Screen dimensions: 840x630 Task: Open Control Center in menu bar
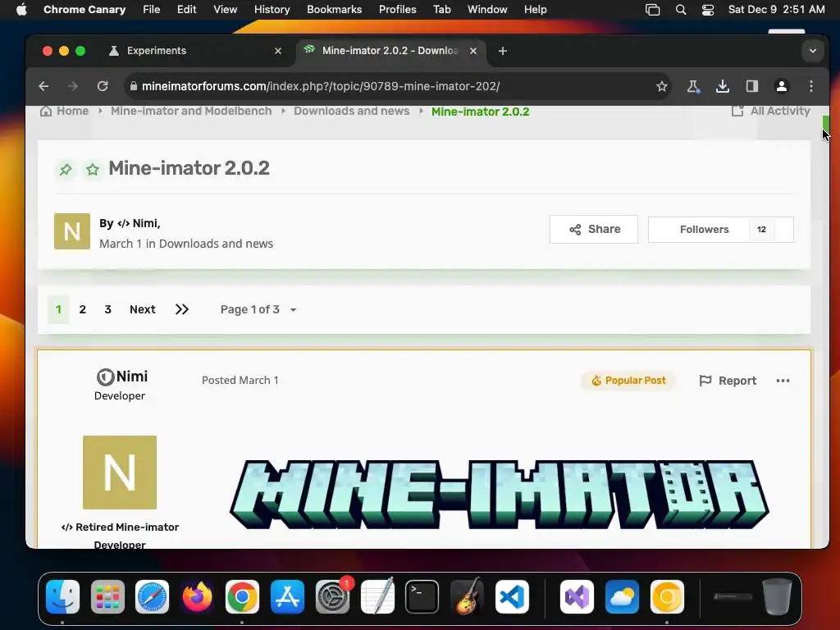(x=708, y=9)
